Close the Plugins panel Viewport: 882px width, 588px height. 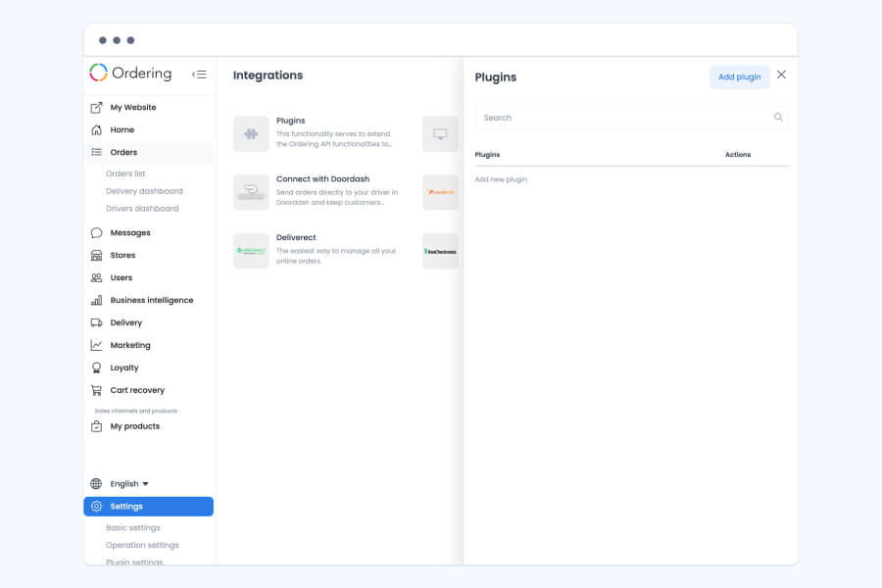(x=780, y=74)
